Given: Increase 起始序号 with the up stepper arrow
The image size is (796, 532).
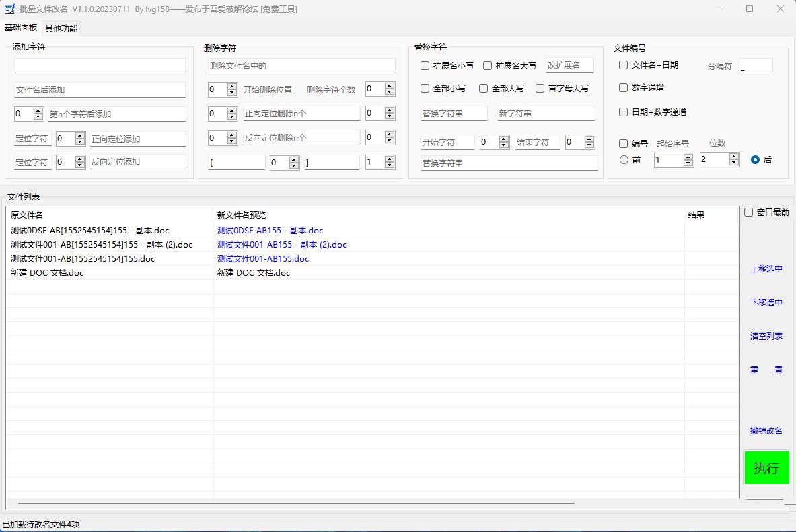Looking at the screenshot, I should click(688, 155).
